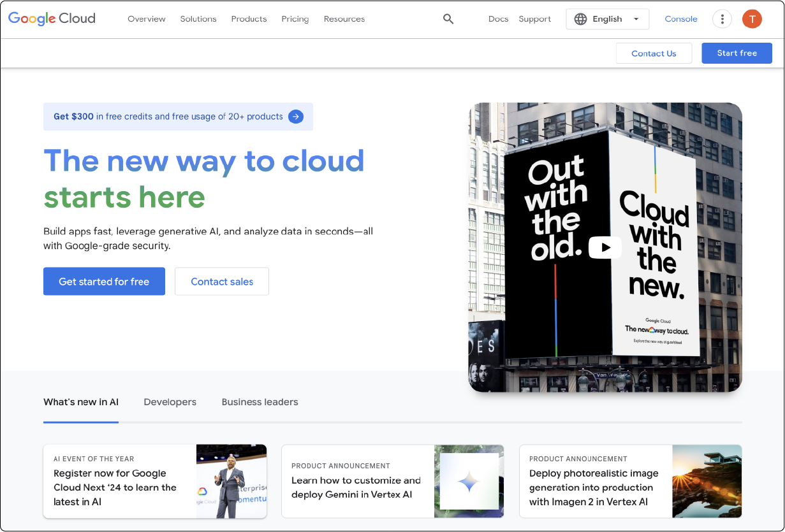Click the Contact Us button
785x532 pixels.
pyautogui.click(x=654, y=54)
